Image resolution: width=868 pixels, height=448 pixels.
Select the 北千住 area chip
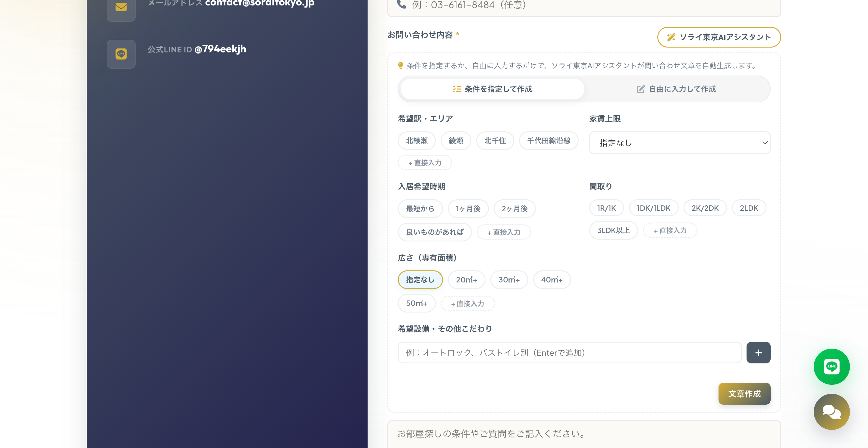(x=495, y=140)
